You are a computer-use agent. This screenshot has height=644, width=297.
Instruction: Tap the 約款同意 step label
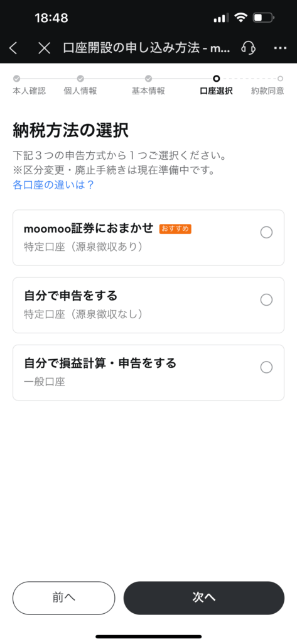[x=267, y=91]
